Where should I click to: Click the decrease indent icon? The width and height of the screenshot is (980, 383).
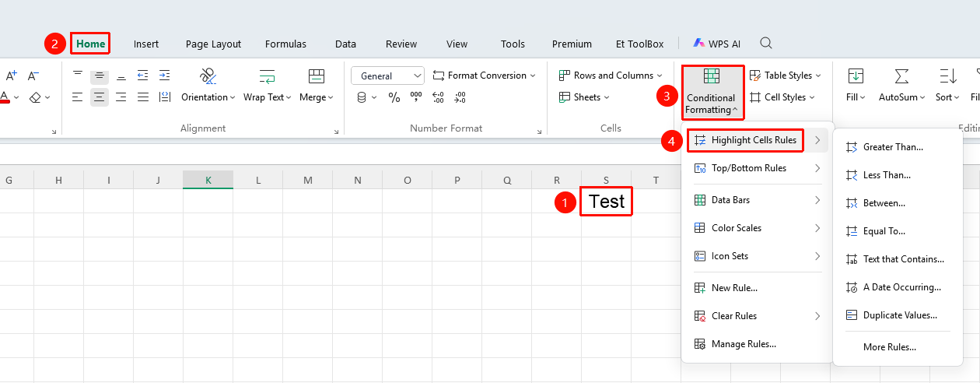(x=143, y=76)
